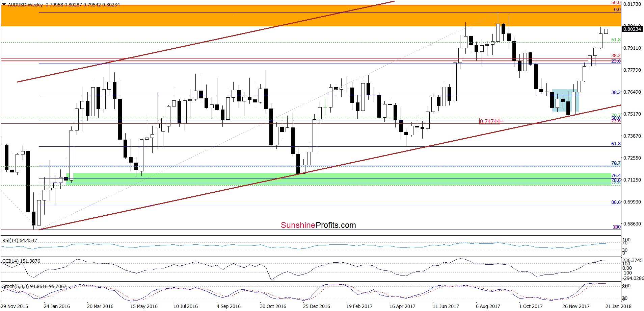Image resolution: width=644 pixels, height=311 pixels.
Task: Click the current price label 0.80234
Action: tap(632, 29)
